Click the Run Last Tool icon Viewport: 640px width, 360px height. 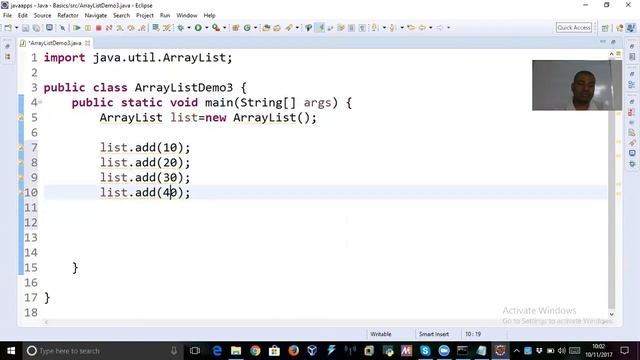point(216,28)
